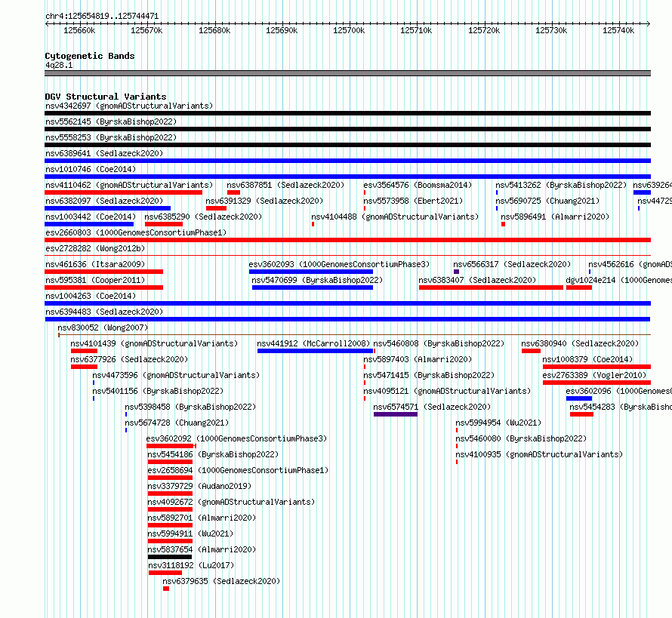Click the nsv4110462 gnomADStructuralVariants label

tap(129, 185)
